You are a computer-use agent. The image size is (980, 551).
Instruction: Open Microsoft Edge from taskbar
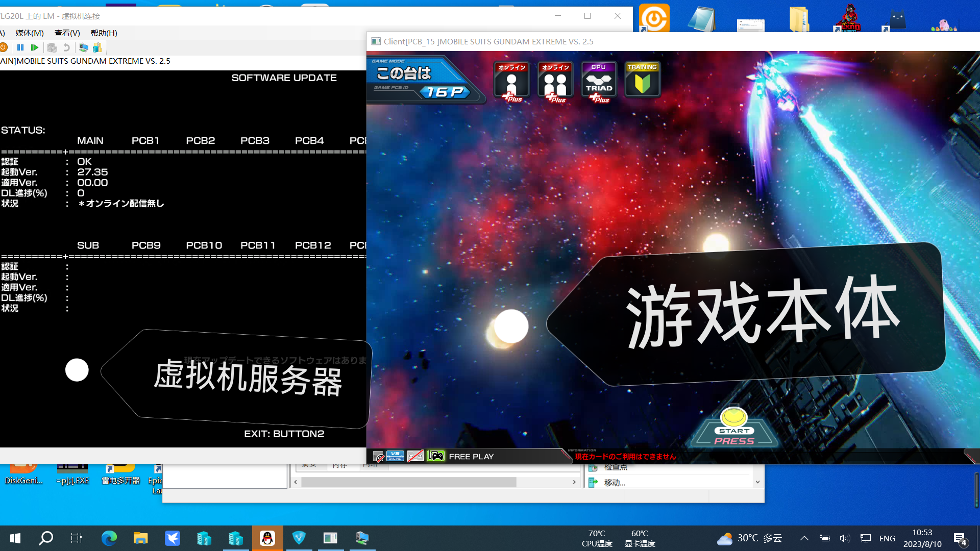pyautogui.click(x=109, y=538)
